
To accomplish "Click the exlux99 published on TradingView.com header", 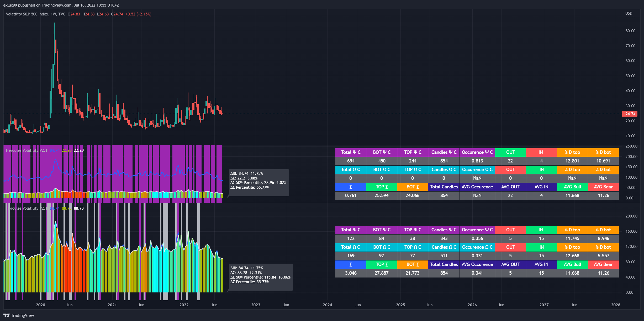I will [x=61, y=5].
